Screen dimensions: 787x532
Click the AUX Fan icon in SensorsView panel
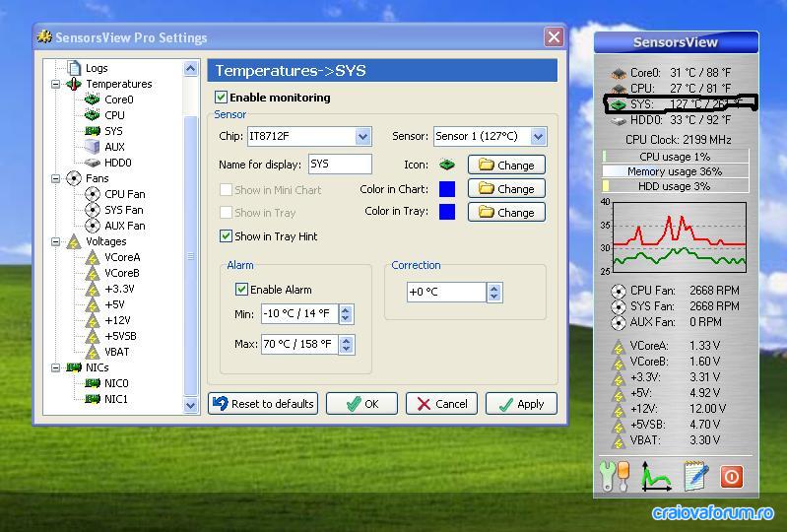[x=619, y=322]
